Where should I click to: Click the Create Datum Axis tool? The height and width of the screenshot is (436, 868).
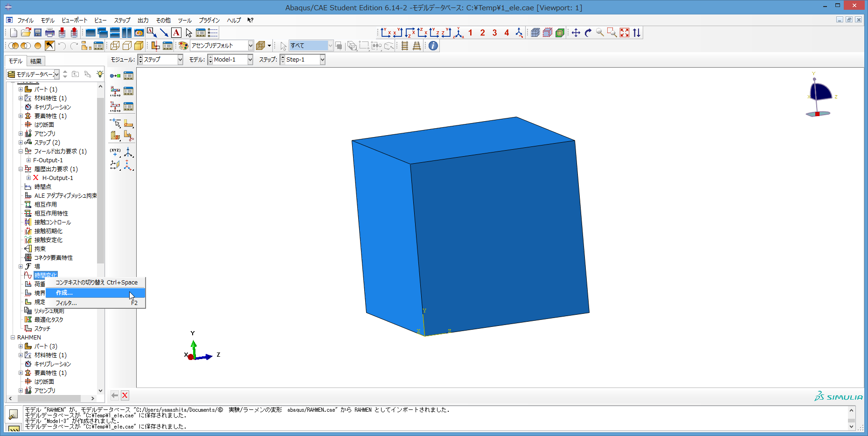tap(128, 152)
